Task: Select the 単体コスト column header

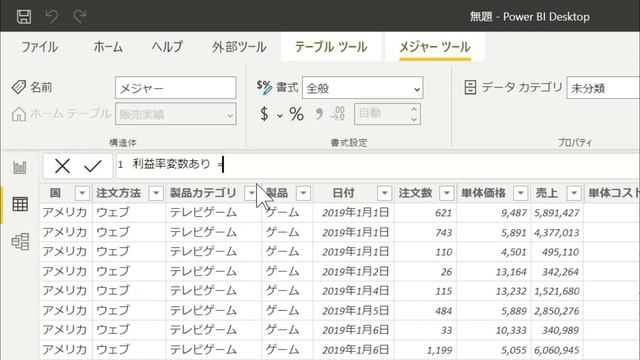Action: click(613, 193)
